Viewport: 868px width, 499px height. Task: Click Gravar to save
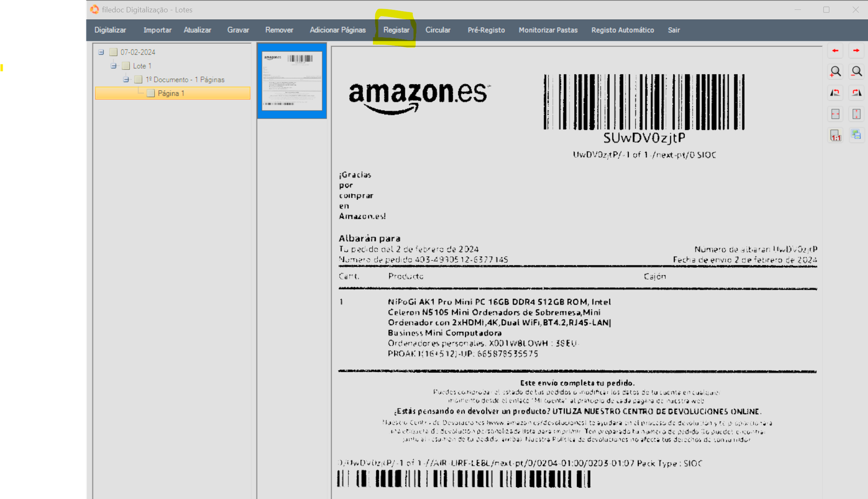click(x=238, y=30)
